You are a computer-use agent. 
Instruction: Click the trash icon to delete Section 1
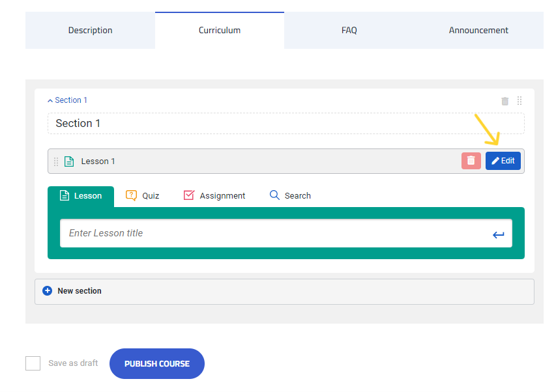click(505, 101)
